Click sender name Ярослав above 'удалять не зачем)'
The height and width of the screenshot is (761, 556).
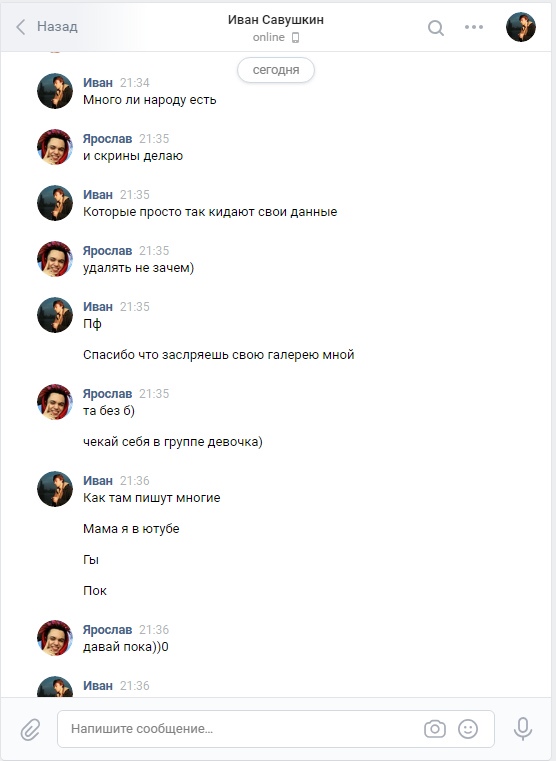pyautogui.click(x=107, y=251)
